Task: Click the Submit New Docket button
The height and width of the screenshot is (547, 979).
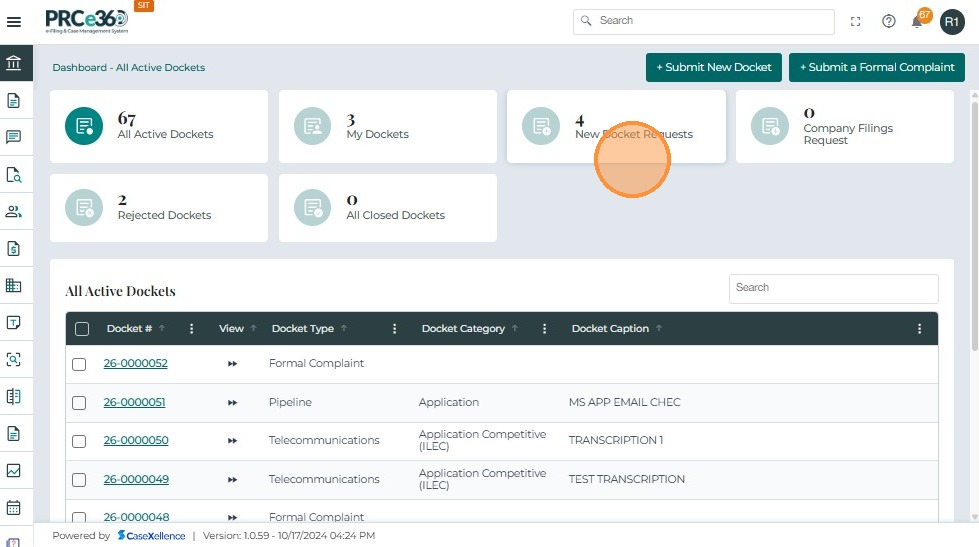Action: (x=713, y=67)
